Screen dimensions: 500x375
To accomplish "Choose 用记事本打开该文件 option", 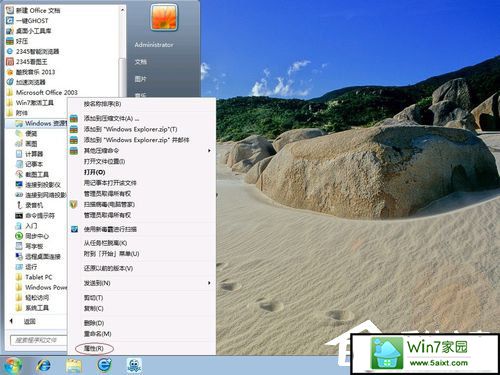I will click(110, 183).
